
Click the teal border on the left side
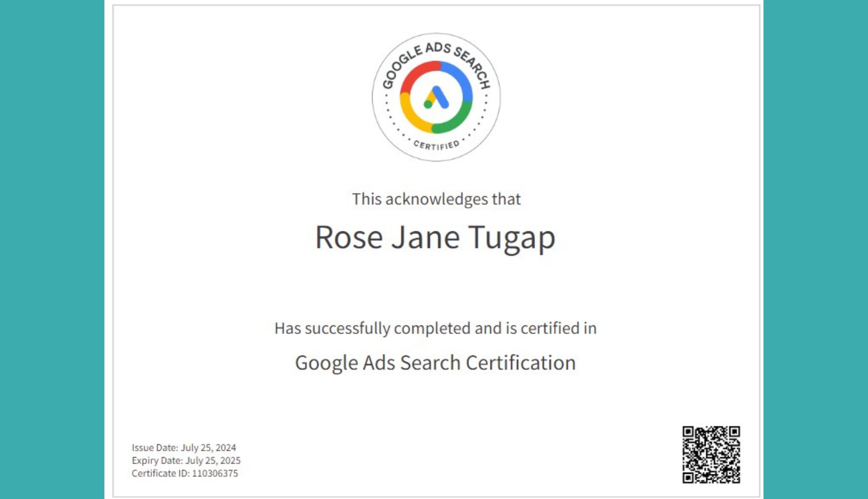[x=51, y=249]
